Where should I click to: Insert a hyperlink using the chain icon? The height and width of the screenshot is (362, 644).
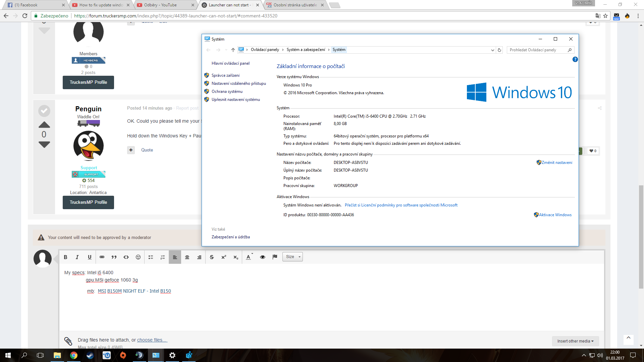click(102, 257)
